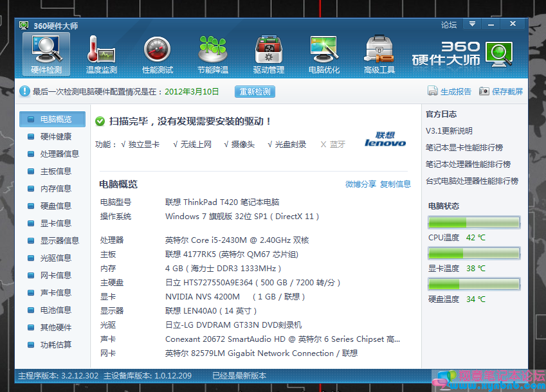The image size is (546, 392).
Task: Click the 硬盘温度 temperature bar
Action: click(x=474, y=284)
